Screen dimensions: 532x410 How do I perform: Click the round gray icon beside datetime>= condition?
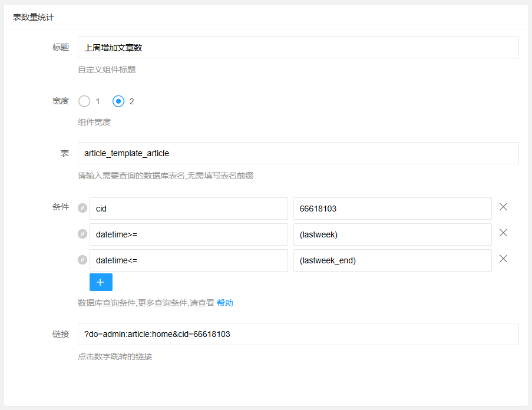[82, 234]
